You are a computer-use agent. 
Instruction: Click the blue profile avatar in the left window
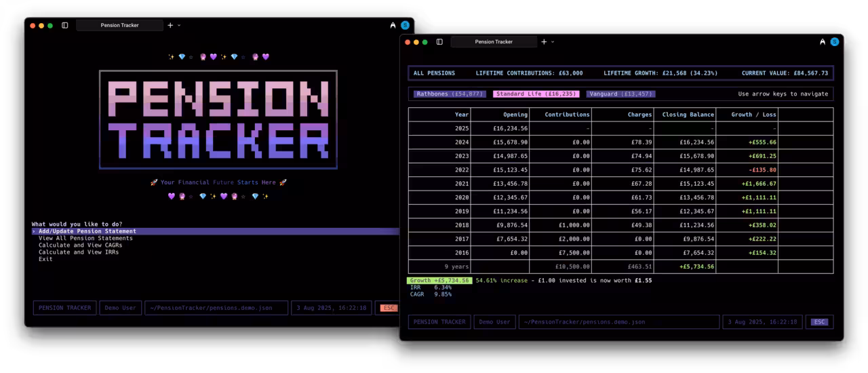405,25
